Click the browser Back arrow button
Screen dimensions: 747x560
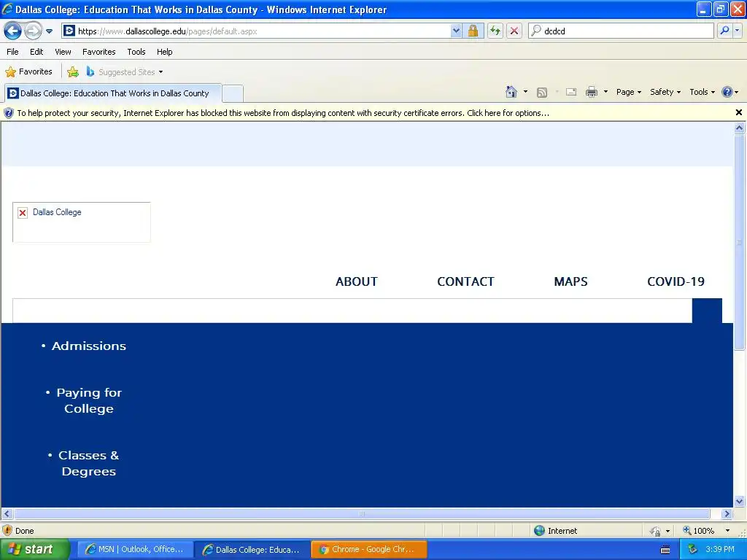(x=13, y=31)
